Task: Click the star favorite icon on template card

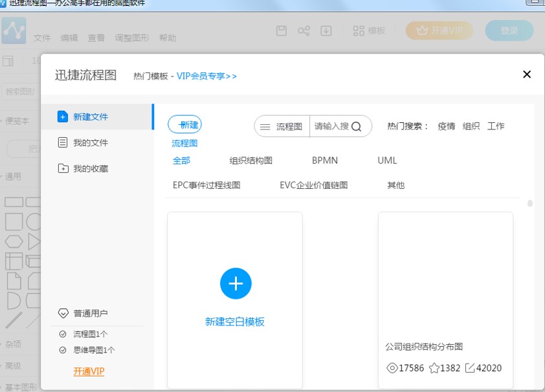Action: (x=434, y=368)
